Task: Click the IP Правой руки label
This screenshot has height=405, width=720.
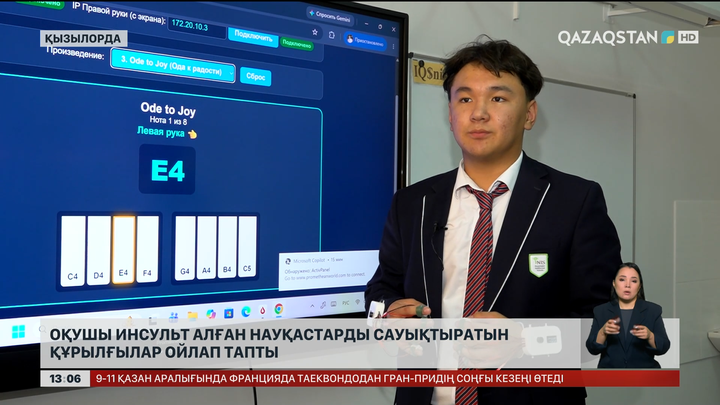Action: point(118,14)
